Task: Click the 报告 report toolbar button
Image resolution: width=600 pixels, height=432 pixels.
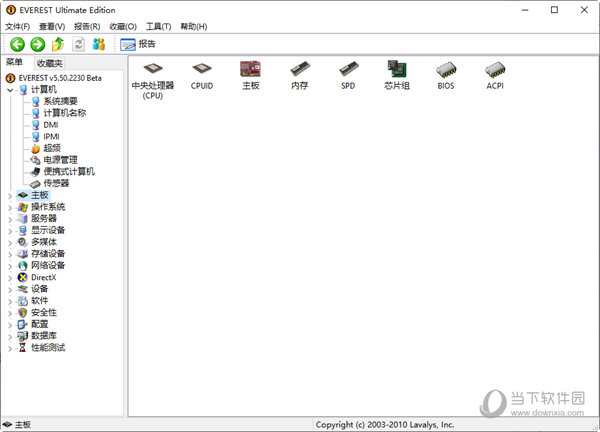Action: coord(138,44)
